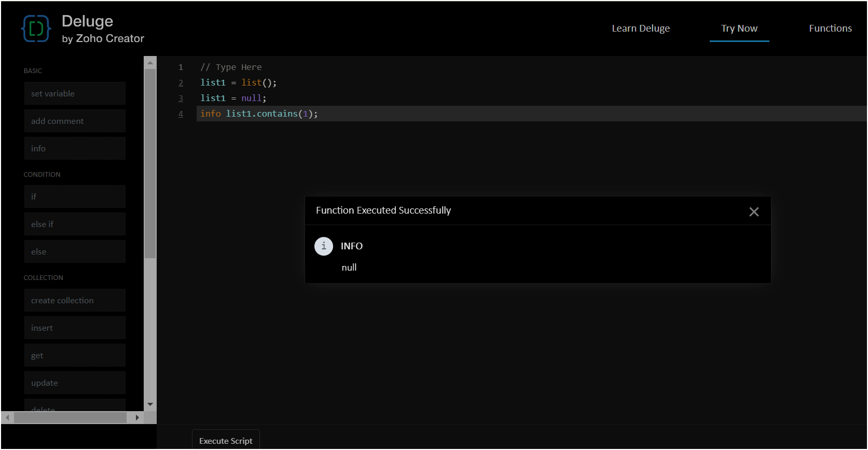
Task: Click the BASIC section heading
Action: pos(33,71)
